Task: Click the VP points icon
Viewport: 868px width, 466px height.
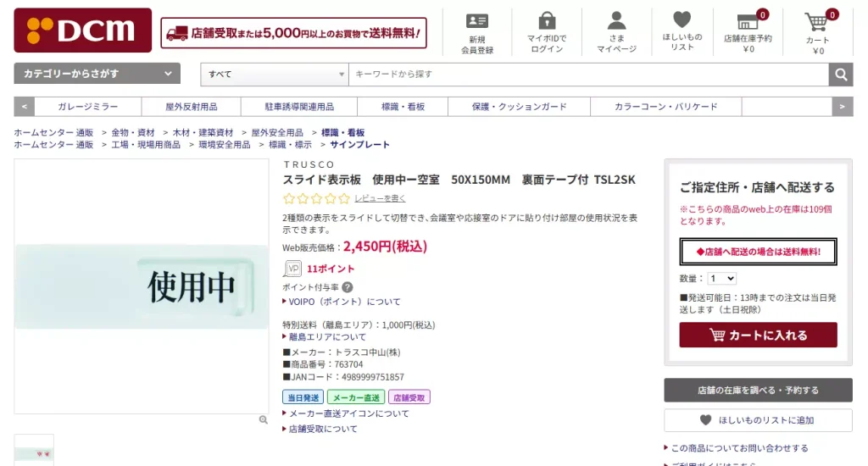Action: pyautogui.click(x=292, y=269)
